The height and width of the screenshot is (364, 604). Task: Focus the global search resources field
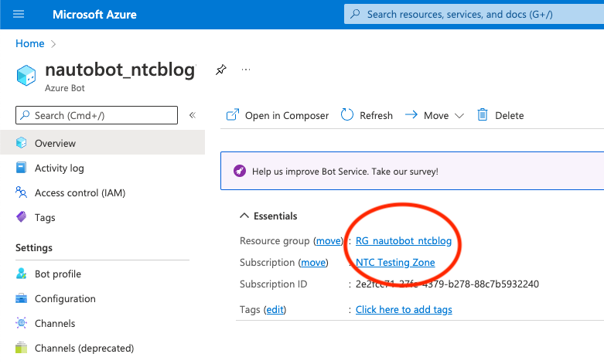point(474,14)
